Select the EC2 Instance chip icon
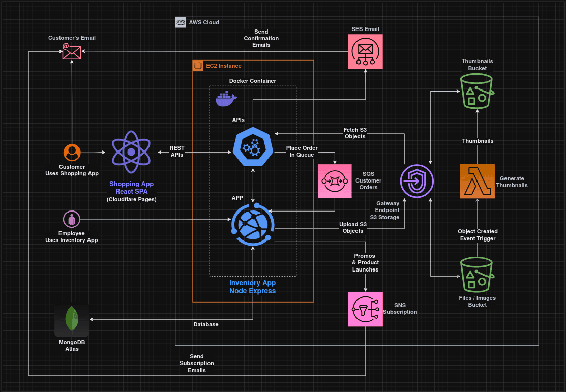Screen dimensions: 566x392 pos(198,66)
